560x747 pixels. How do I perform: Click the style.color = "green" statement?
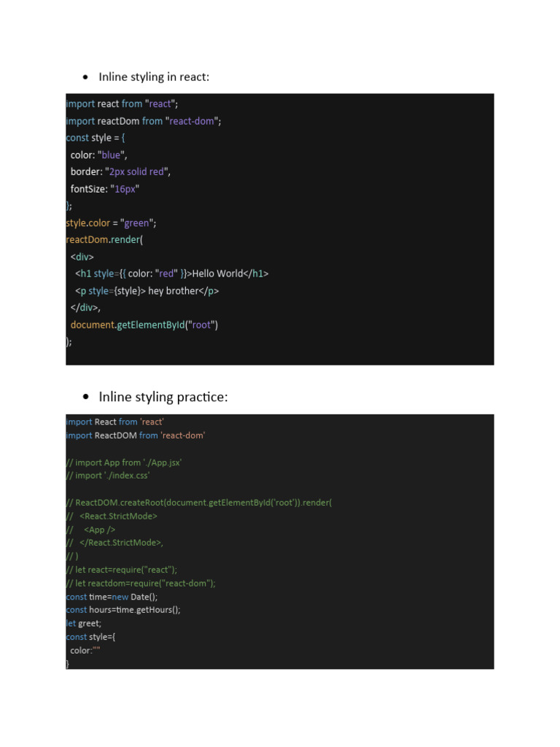[111, 222]
